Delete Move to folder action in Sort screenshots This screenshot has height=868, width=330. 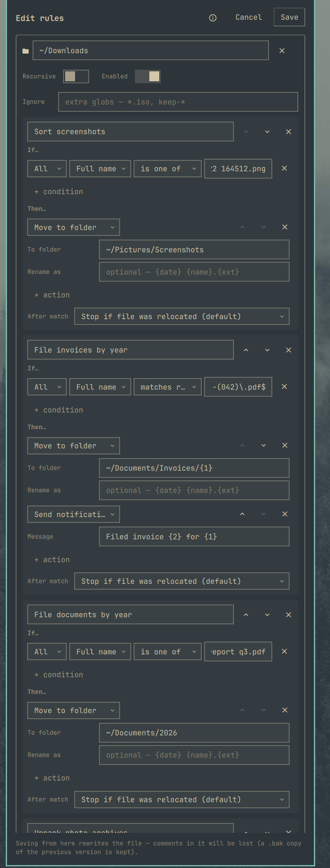click(285, 227)
